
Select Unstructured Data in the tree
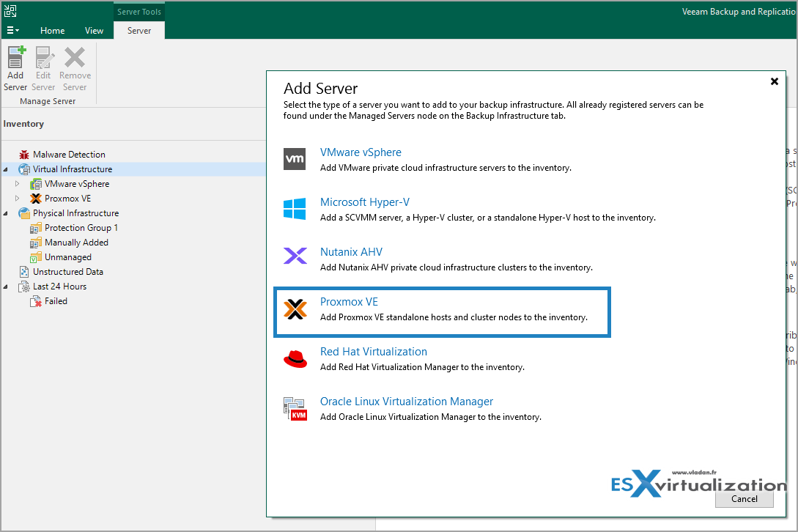(68, 272)
